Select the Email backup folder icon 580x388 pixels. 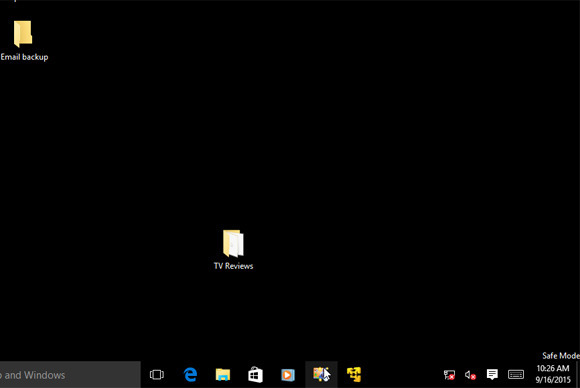point(23,34)
